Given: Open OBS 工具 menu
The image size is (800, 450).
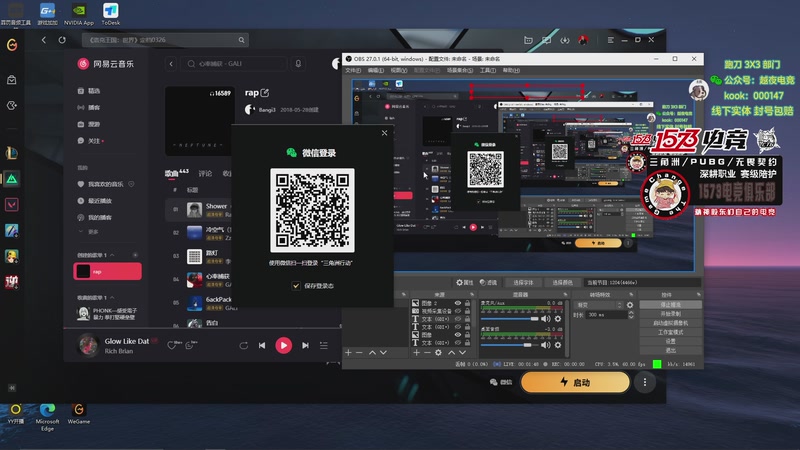Looking at the screenshot, I should click(x=488, y=70).
